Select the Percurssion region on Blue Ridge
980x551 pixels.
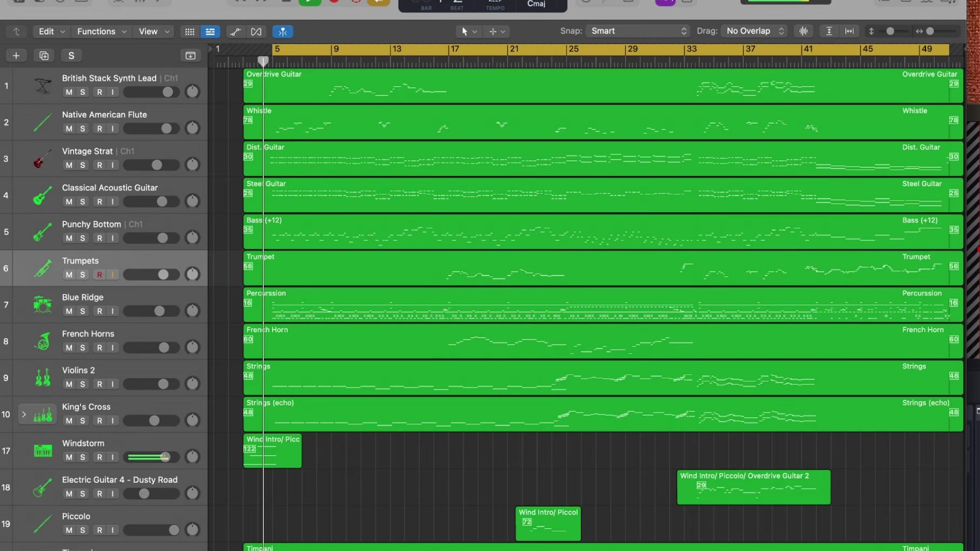pyautogui.click(x=603, y=305)
